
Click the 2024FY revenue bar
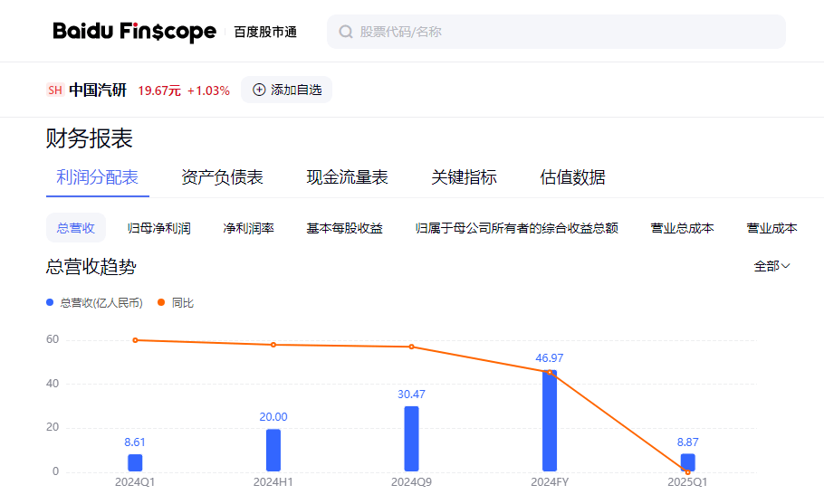tap(549, 421)
